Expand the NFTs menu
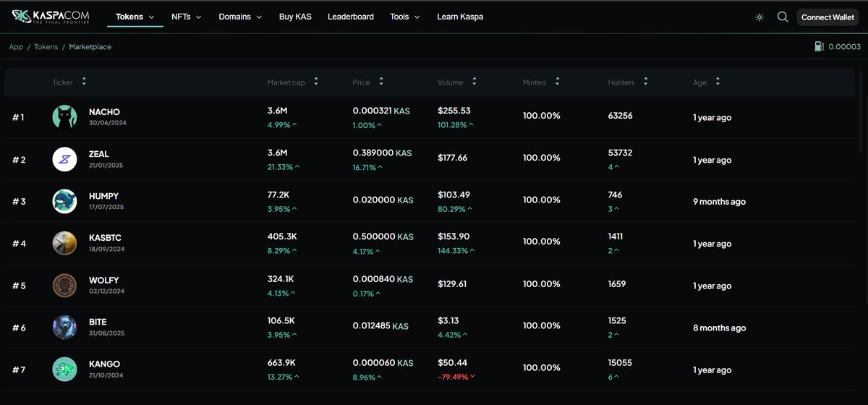The height and width of the screenshot is (405, 868). [x=187, y=17]
